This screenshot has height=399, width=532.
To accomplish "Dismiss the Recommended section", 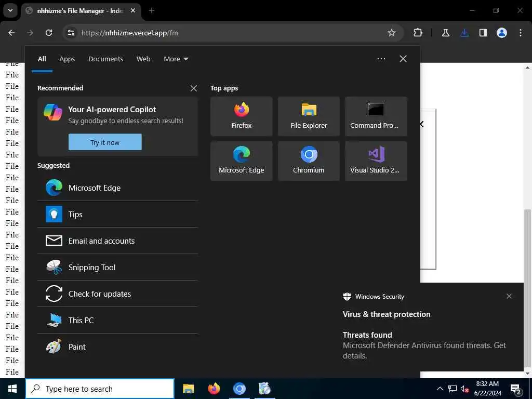I will (x=193, y=88).
